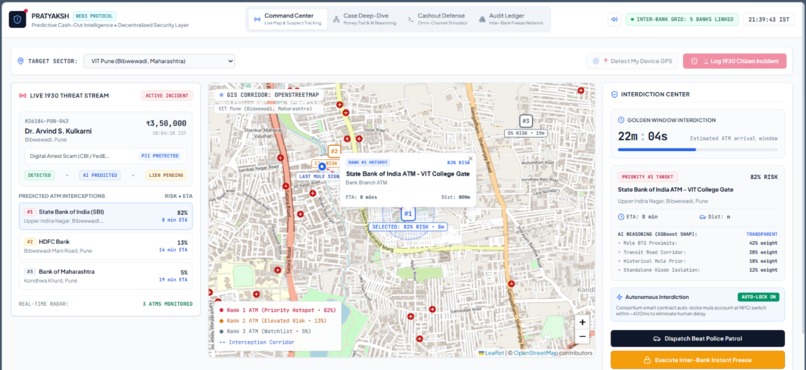Click Execute Inter-Bank Instant Freeze button
The height and width of the screenshot is (370, 806).
pos(698,360)
